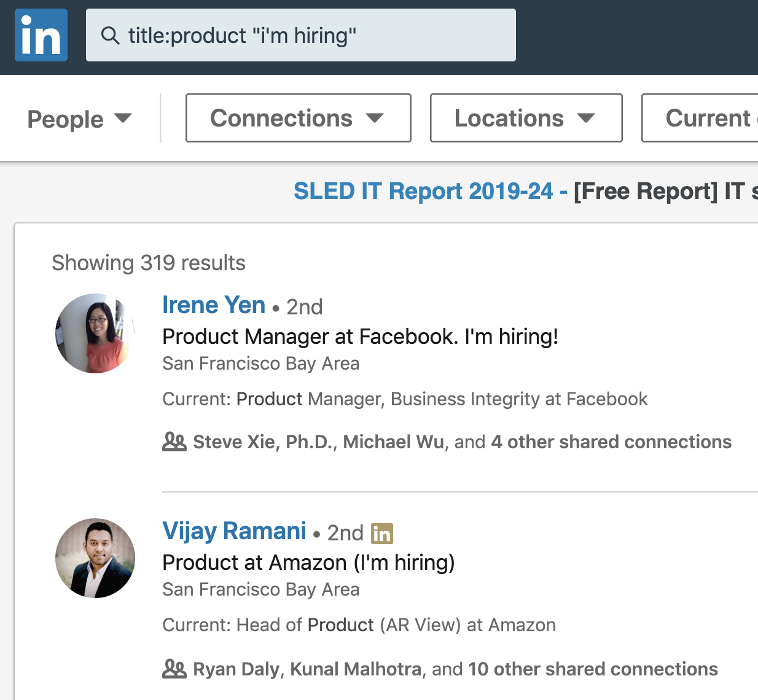758x700 pixels.
Task: Click Vijay Ramani's profile photo
Action: coord(95,558)
